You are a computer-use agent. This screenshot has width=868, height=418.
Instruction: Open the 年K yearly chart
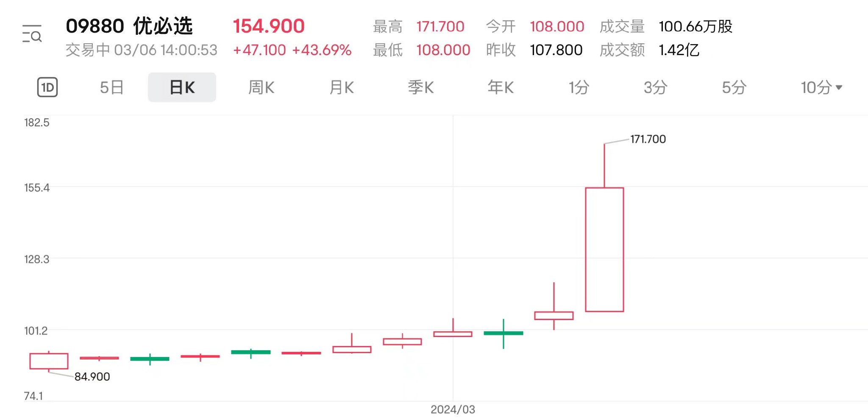pos(501,87)
